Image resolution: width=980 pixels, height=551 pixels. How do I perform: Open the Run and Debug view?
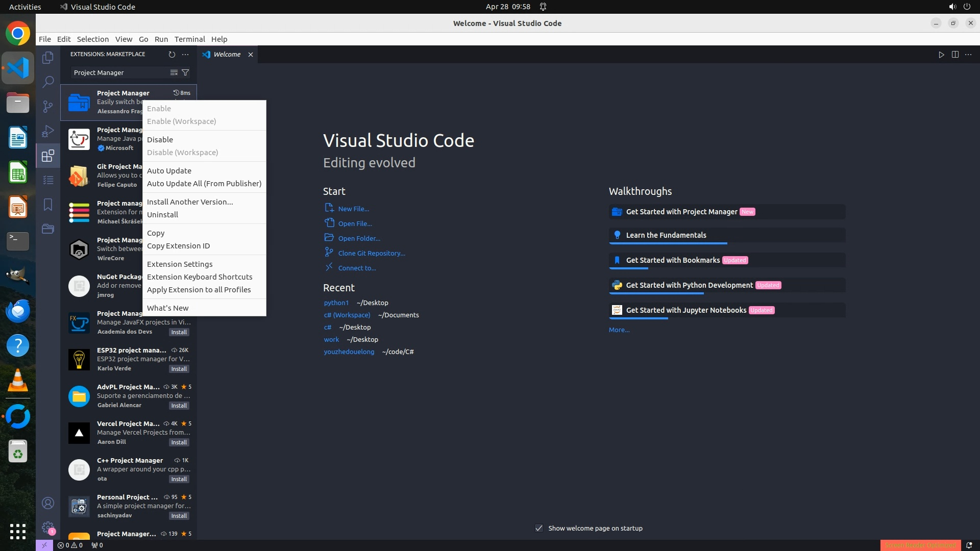(48, 131)
